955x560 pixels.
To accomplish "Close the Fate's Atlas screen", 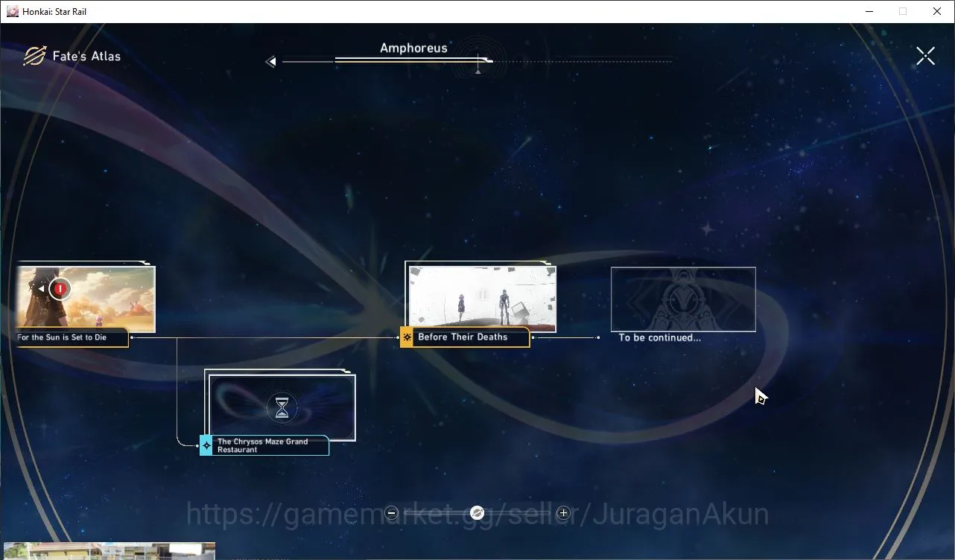I will 925,56.
